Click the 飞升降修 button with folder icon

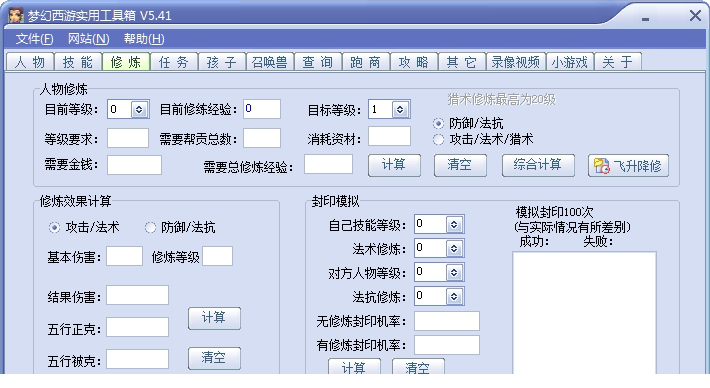tap(628, 166)
